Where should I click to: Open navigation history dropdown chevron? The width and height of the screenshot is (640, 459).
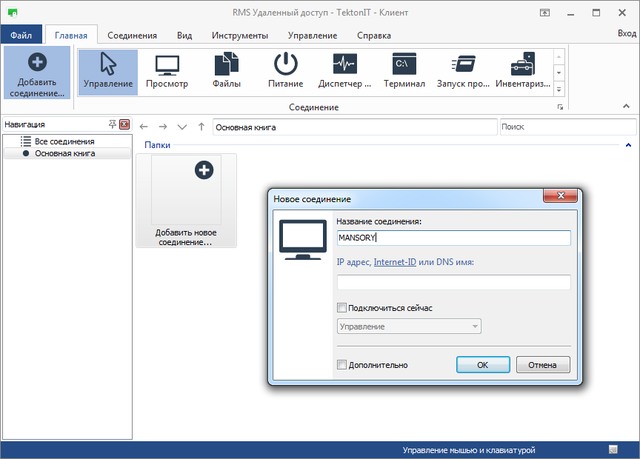point(181,127)
